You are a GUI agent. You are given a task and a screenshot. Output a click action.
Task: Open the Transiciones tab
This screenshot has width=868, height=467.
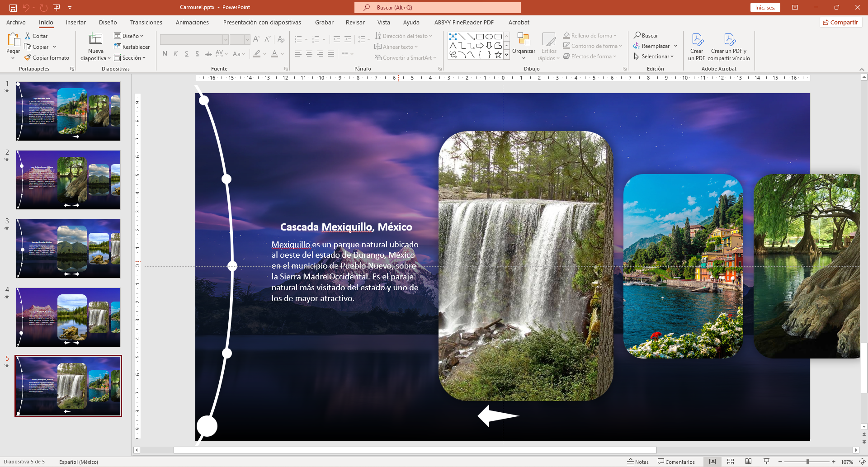(146, 22)
